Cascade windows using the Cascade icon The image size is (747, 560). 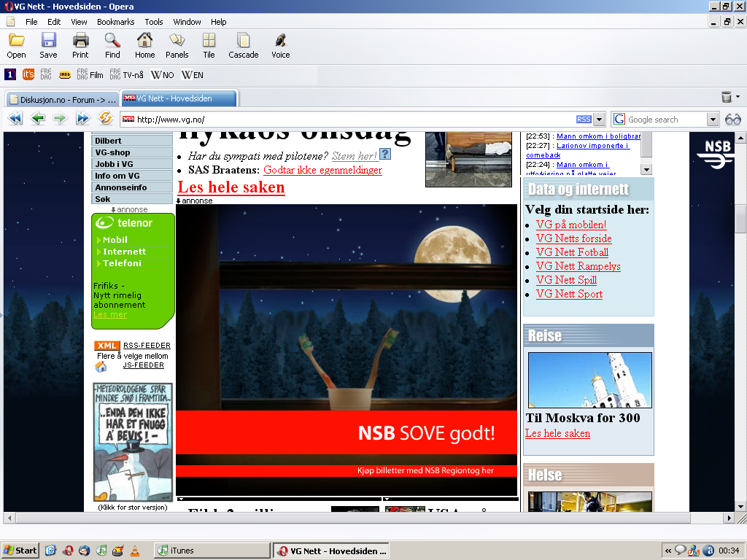coord(244,46)
